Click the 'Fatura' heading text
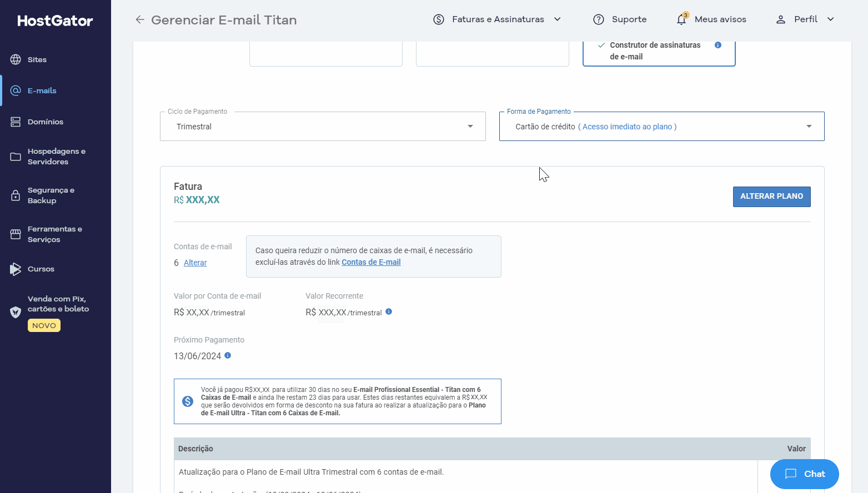This screenshot has height=493, width=868. 188,187
